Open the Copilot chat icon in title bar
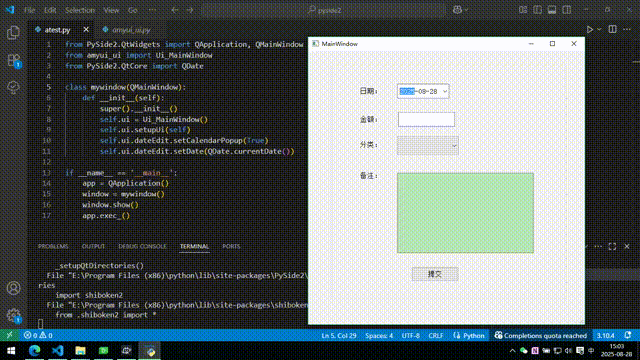The height and width of the screenshot is (360, 640). 457,10
